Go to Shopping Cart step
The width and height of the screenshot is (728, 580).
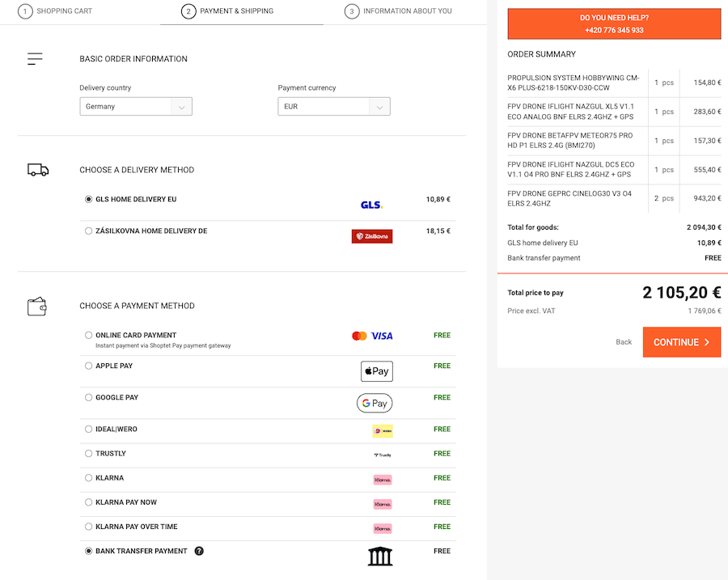pos(55,11)
